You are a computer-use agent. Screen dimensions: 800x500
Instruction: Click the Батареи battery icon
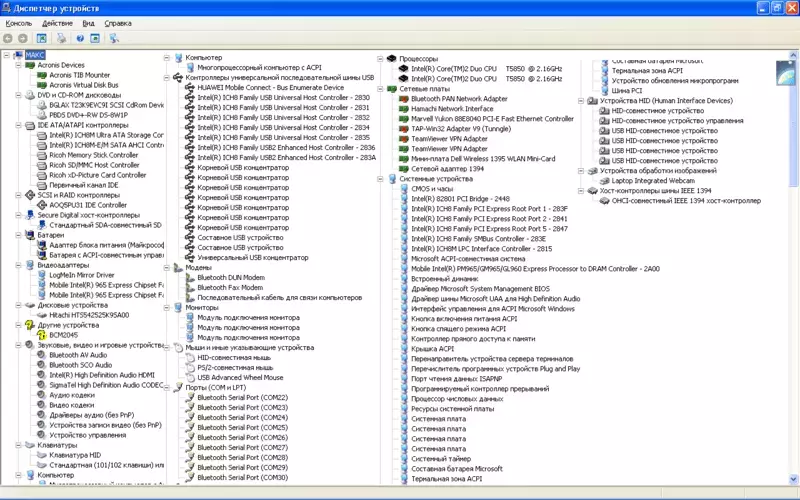pos(30,235)
